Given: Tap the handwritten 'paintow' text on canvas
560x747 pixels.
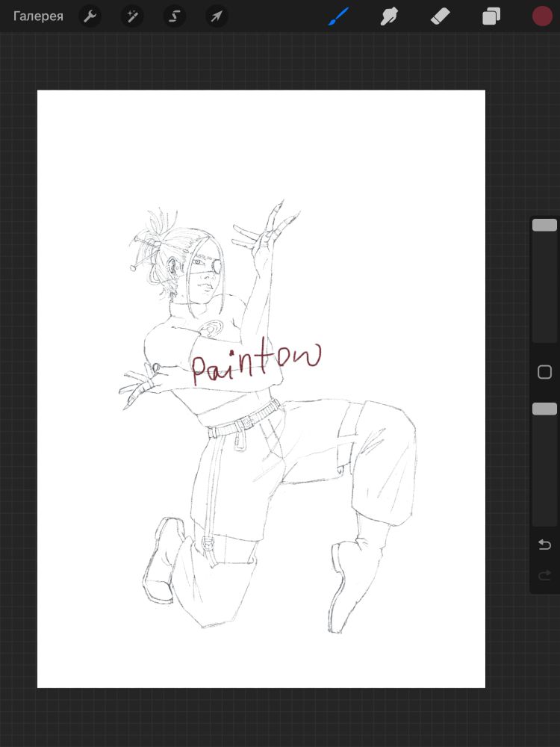Looking at the screenshot, I should [x=256, y=362].
